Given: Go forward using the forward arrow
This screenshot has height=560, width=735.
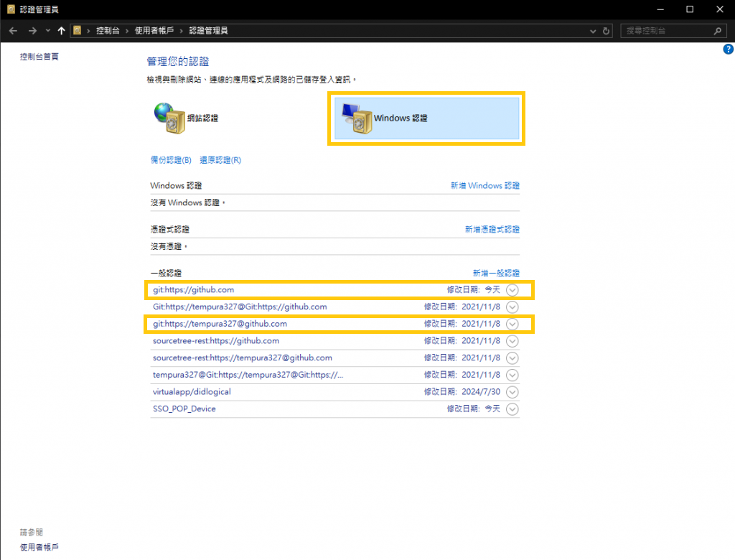Looking at the screenshot, I should [x=32, y=31].
